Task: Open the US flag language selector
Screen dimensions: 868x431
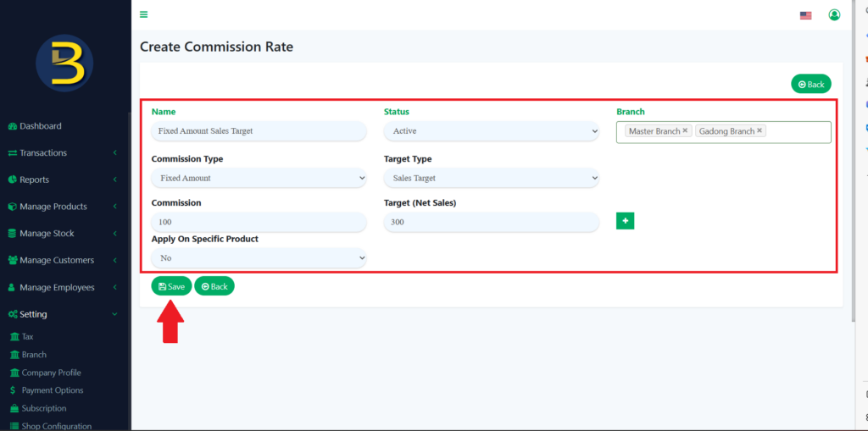Action: (805, 15)
